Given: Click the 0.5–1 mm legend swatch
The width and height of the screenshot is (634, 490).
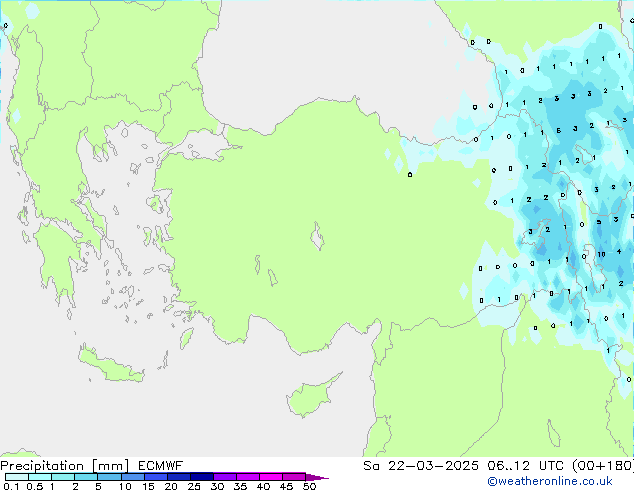Looking at the screenshot, I should pyautogui.click(x=40, y=477).
